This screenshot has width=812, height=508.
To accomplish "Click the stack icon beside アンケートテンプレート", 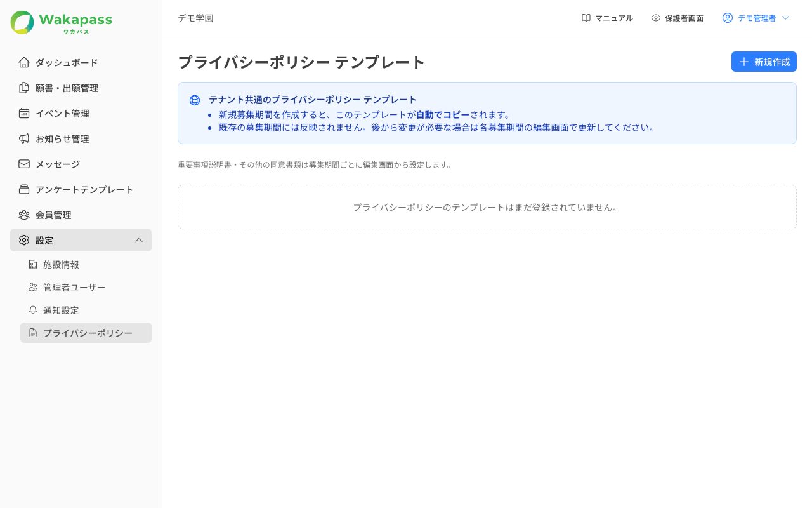I will point(24,189).
